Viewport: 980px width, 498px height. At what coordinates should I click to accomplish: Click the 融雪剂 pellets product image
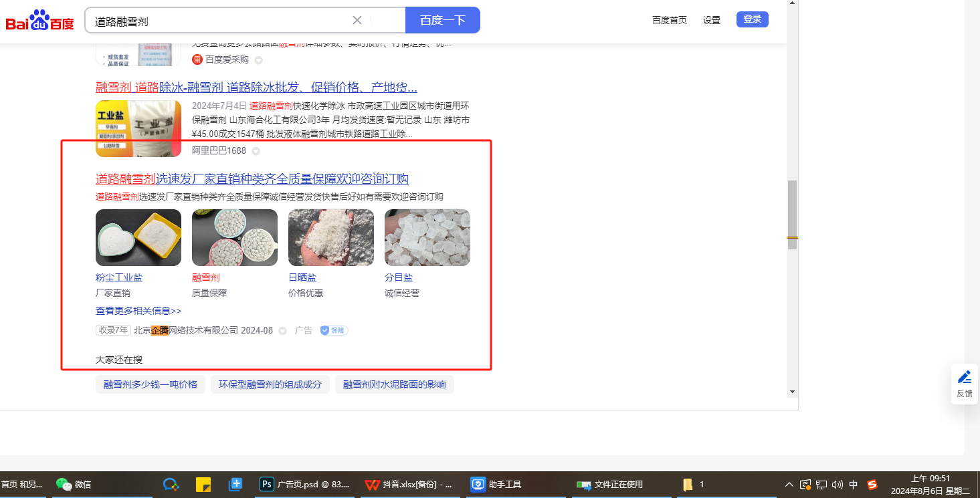click(x=235, y=237)
